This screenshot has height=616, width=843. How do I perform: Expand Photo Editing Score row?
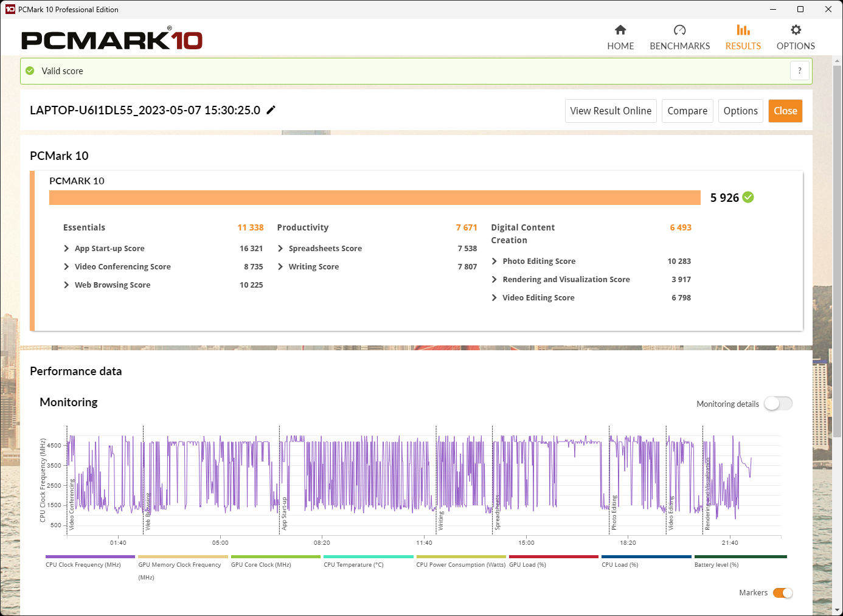click(x=494, y=261)
